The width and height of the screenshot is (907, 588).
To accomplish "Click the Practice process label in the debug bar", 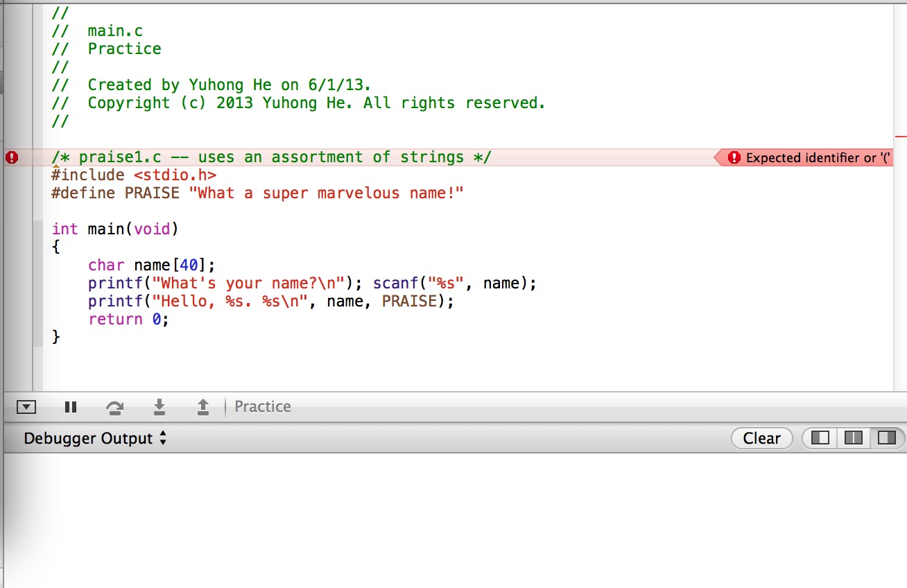I will pyautogui.click(x=262, y=406).
